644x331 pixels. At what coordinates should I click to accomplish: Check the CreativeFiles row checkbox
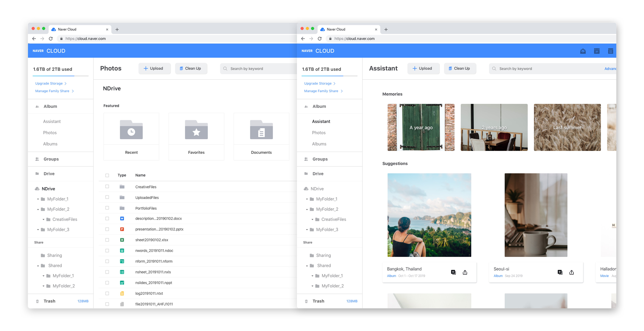107,186
